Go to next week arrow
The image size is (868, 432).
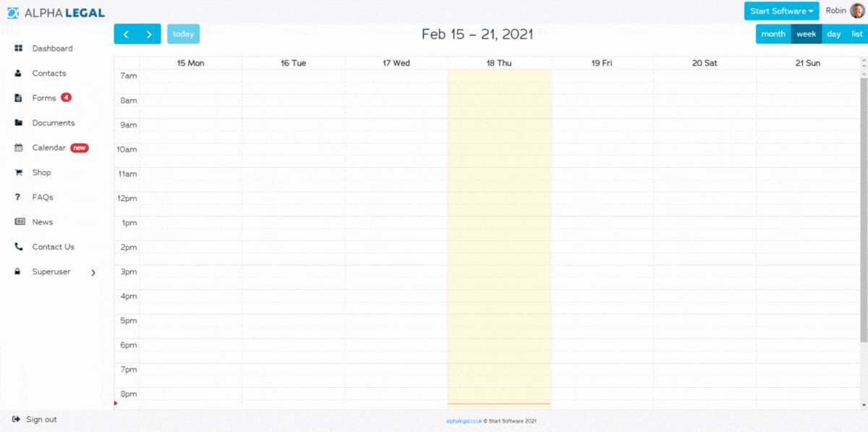[149, 34]
